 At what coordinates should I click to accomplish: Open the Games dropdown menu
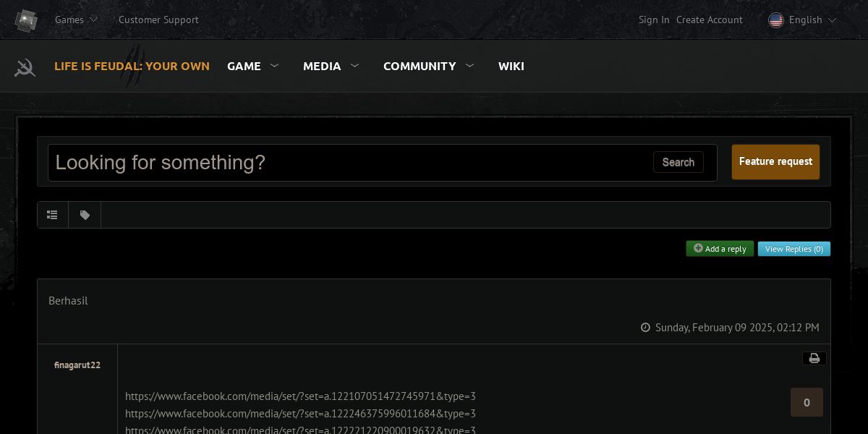pyautogui.click(x=77, y=20)
